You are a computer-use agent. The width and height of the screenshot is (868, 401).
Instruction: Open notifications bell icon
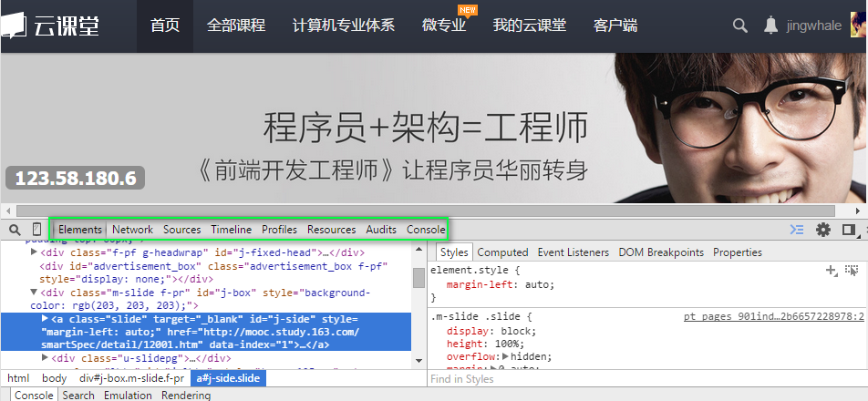[771, 26]
